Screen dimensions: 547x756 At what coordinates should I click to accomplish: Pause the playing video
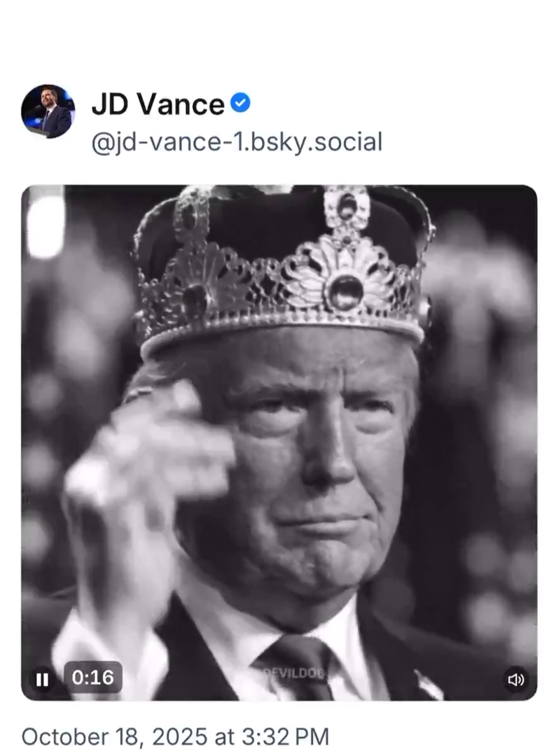tap(42, 679)
